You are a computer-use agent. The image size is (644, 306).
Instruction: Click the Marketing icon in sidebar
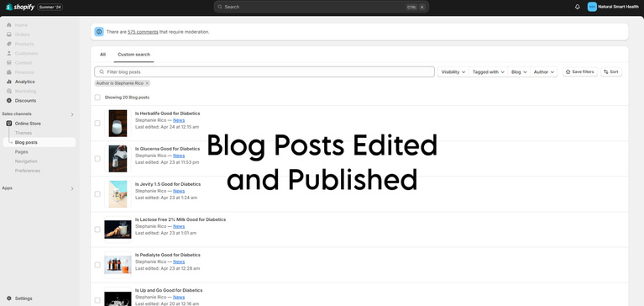9,92
